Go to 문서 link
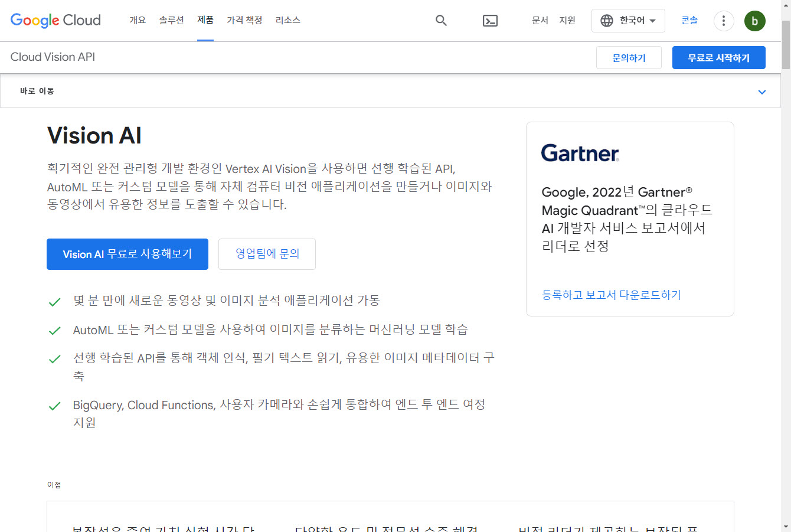Screen dimensions: 791x532 (x=540, y=20)
